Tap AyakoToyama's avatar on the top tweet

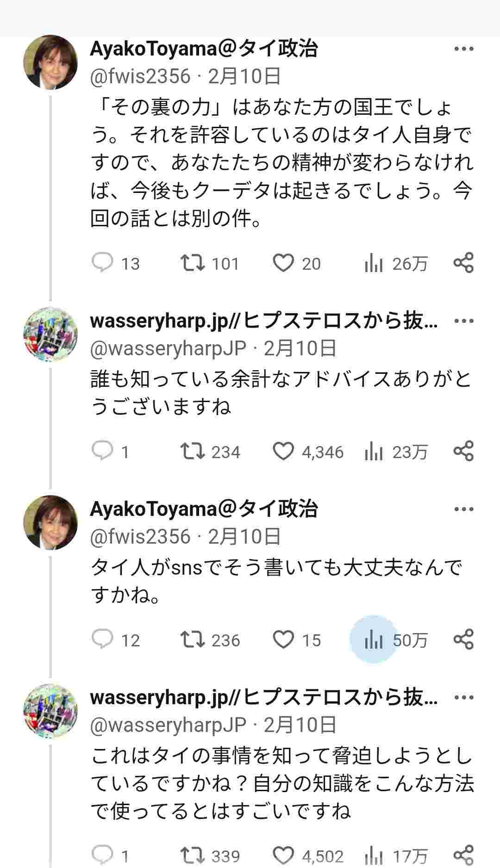tap(50, 62)
